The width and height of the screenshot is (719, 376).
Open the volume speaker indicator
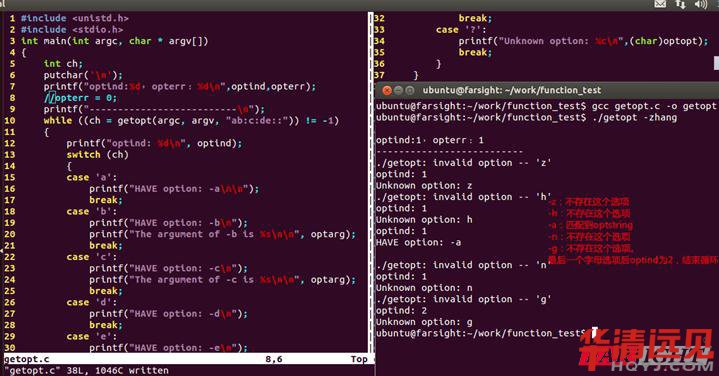[701, 5]
